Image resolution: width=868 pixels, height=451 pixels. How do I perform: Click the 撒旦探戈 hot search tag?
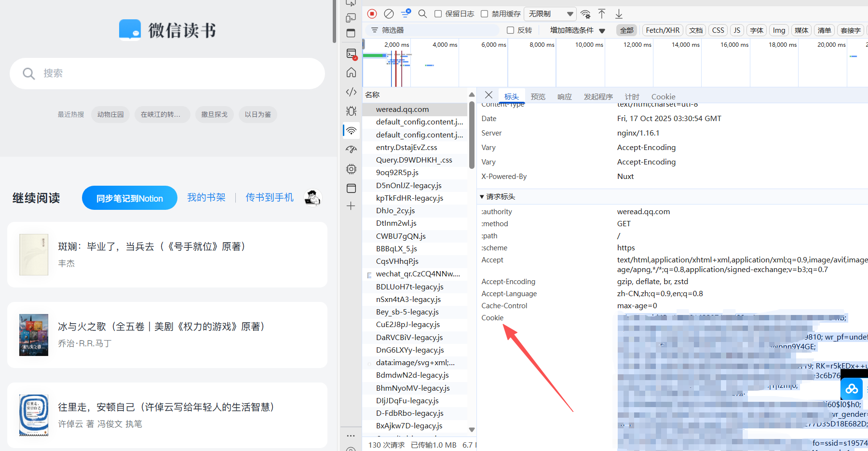(x=214, y=114)
